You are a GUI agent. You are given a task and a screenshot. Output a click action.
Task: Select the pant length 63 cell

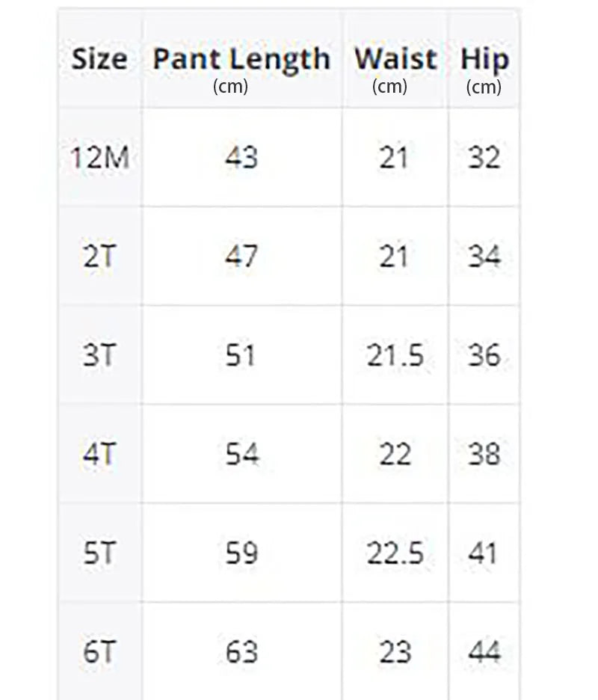coord(241,652)
